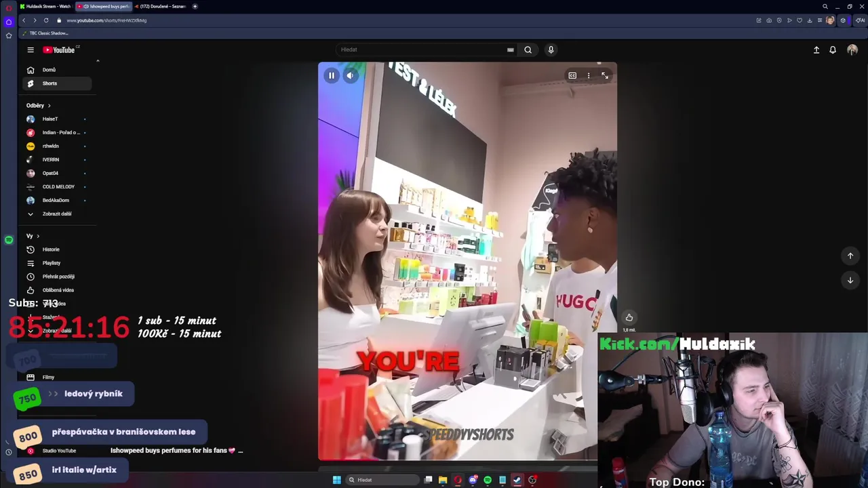Open HaiseT channel subscription
This screenshot has height=488, width=868.
point(57,119)
